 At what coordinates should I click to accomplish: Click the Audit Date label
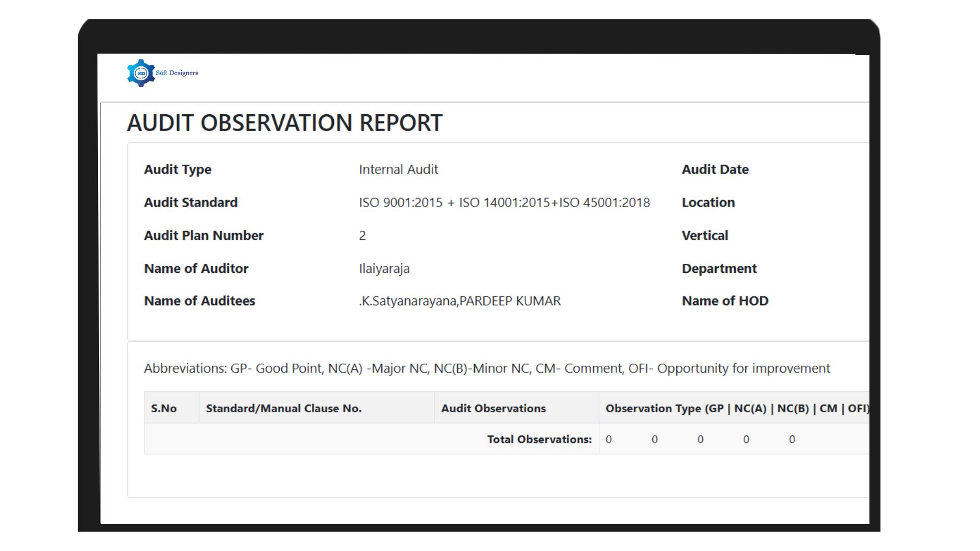point(715,169)
